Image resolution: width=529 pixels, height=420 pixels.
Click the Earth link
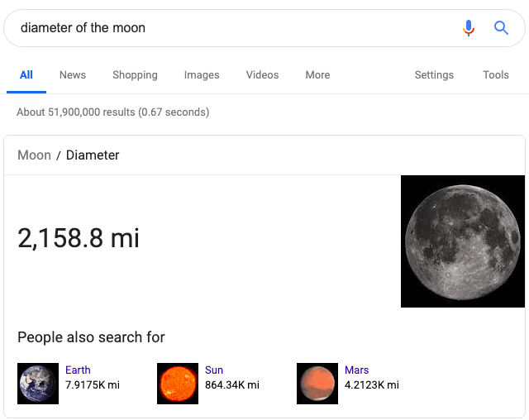pos(78,370)
